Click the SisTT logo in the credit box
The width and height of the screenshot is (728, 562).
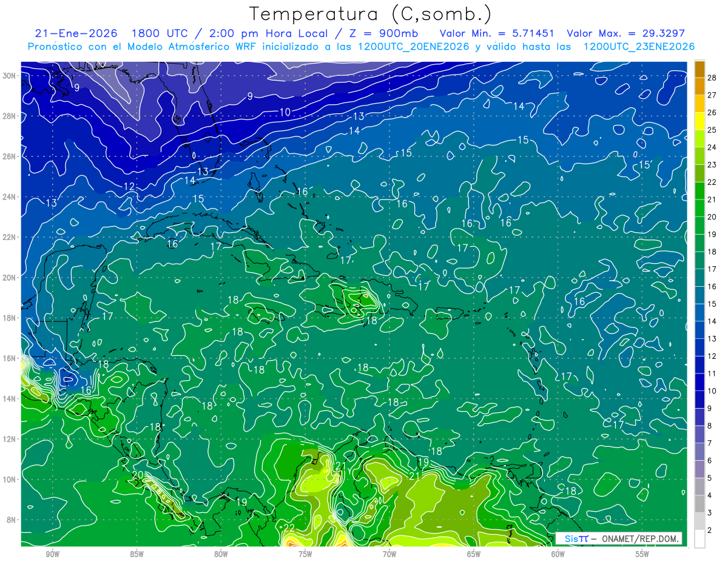576,539
